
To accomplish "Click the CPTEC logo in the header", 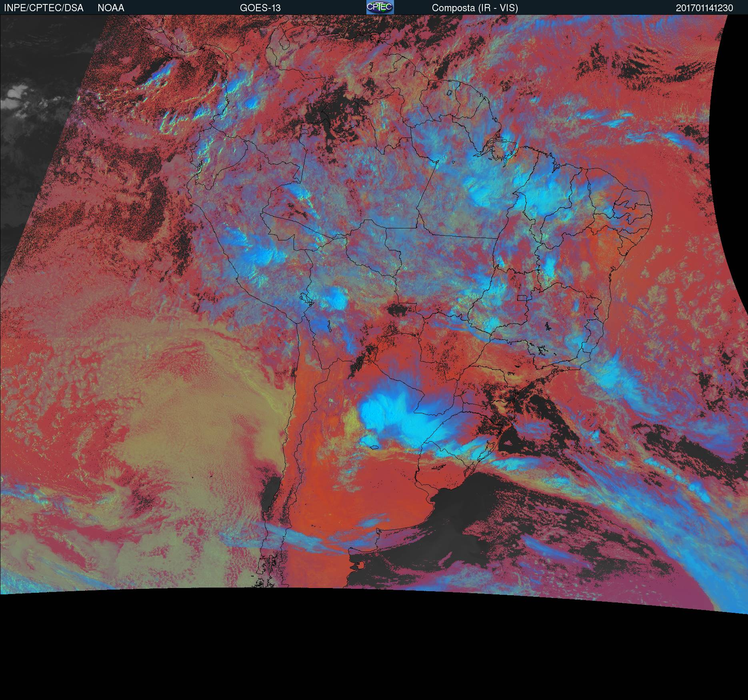I will [x=380, y=7].
